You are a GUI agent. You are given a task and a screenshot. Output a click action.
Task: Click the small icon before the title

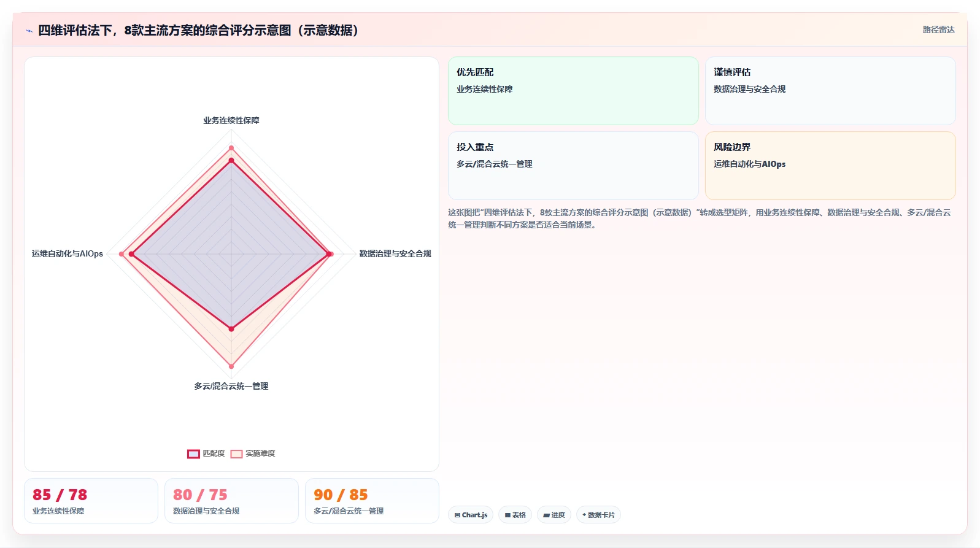tap(29, 31)
